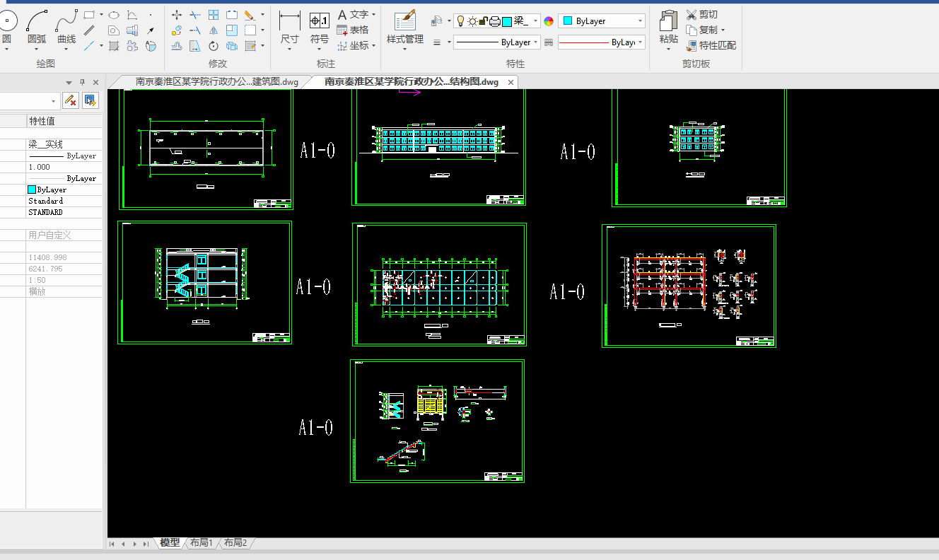This screenshot has height=560, width=939.
Task: Open the black linetype ByLayer dropdown
Action: (x=497, y=42)
